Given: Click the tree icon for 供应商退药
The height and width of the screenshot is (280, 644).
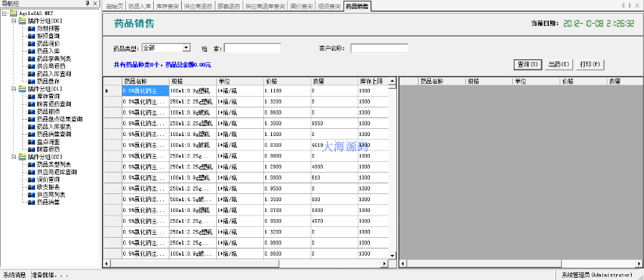Looking at the screenshot, I should (31, 66).
